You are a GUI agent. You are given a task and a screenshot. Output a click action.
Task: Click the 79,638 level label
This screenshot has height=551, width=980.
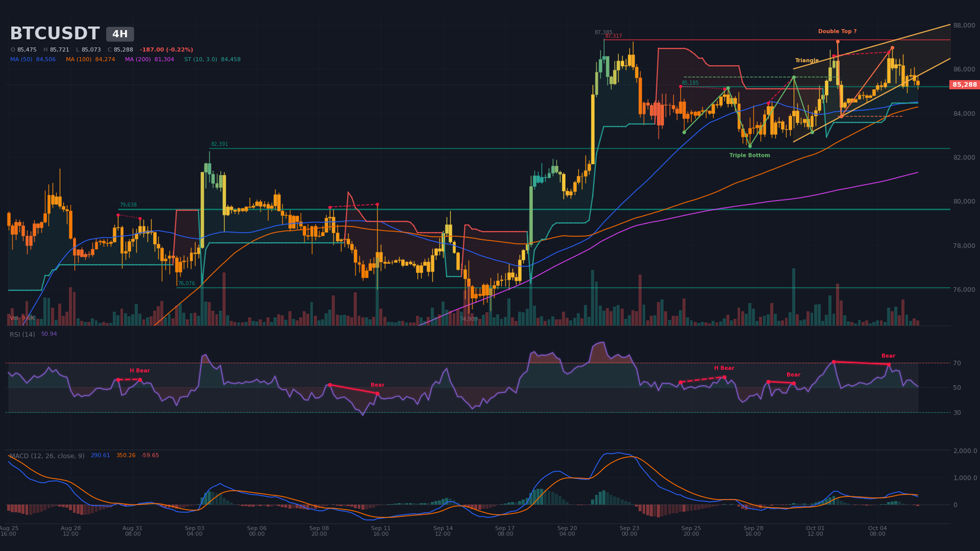click(128, 205)
